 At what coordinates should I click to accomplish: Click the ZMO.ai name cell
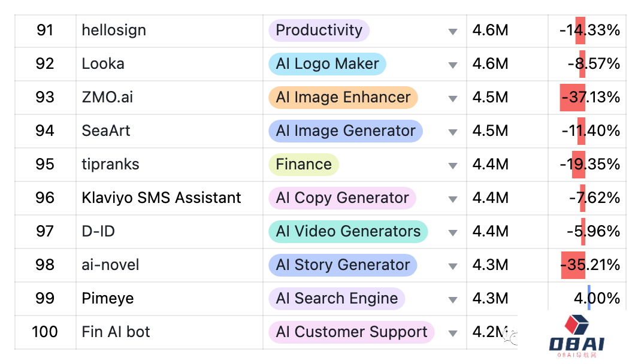pyautogui.click(x=108, y=98)
